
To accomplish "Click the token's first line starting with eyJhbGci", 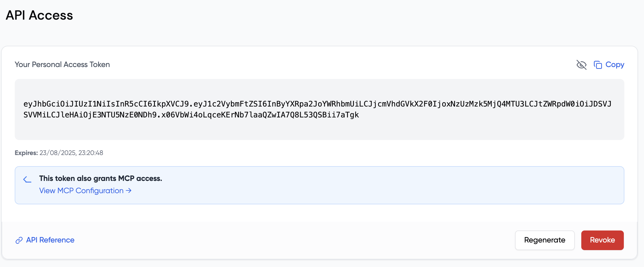I will click(x=317, y=104).
